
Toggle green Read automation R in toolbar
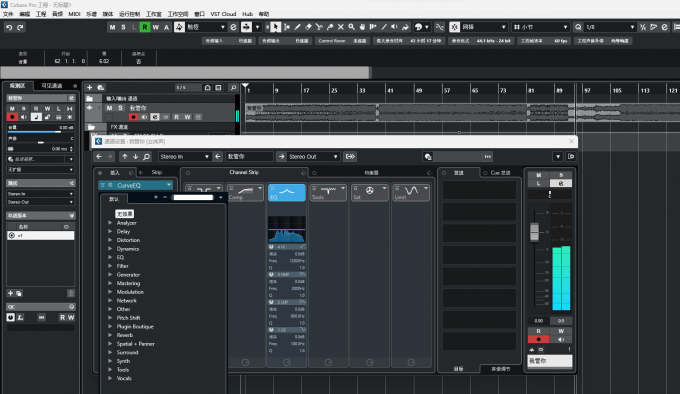click(x=144, y=27)
